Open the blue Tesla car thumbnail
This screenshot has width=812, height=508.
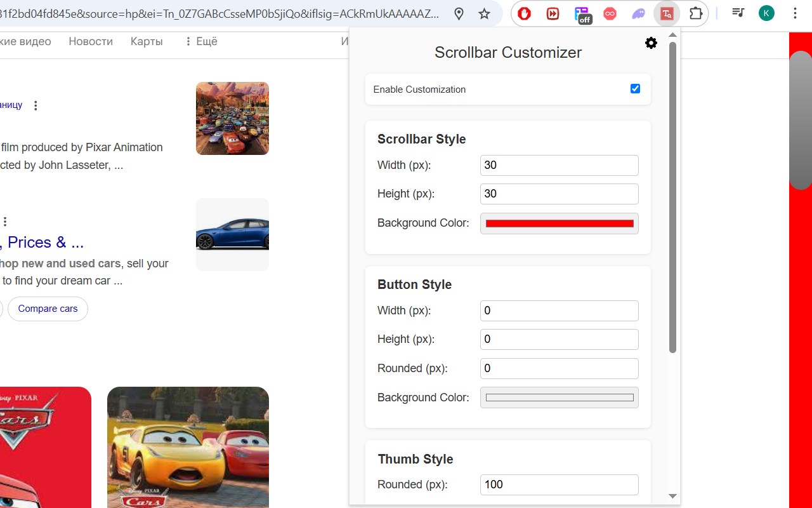click(232, 234)
